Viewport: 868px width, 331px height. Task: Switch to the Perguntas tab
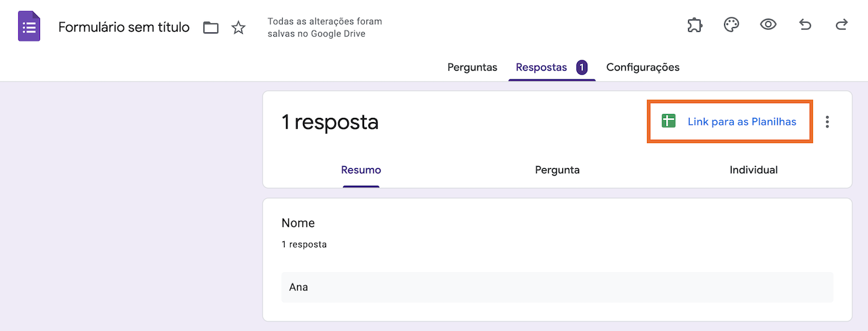(x=472, y=67)
